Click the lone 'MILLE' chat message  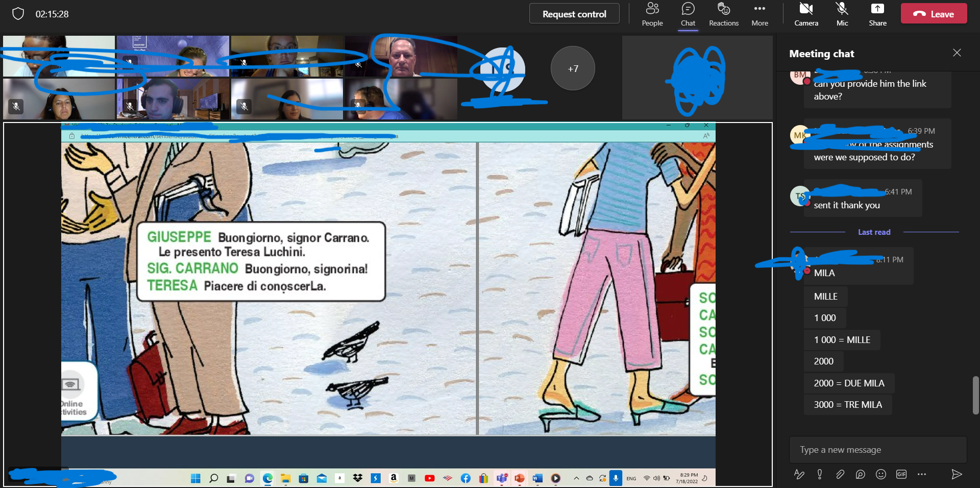click(x=826, y=297)
